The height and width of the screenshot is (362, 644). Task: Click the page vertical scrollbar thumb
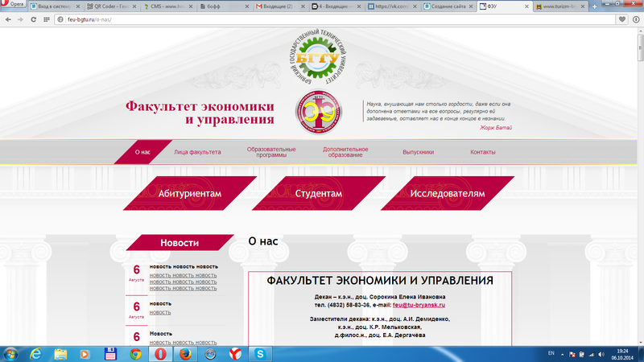(640, 47)
